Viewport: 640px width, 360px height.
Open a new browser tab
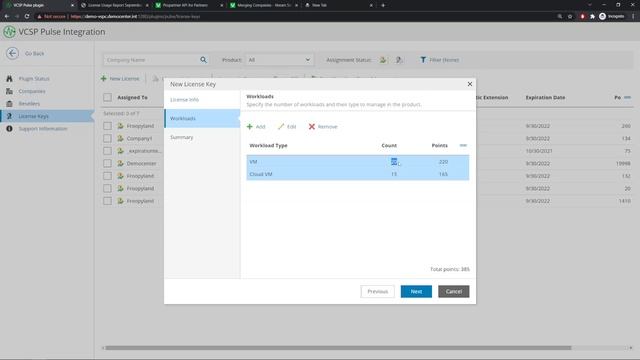pos(383,5)
